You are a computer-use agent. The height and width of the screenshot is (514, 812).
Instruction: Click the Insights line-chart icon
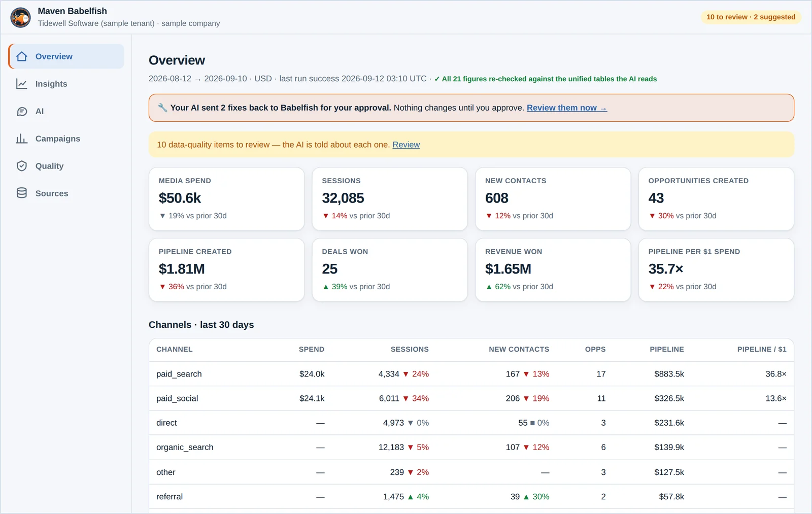pyautogui.click(x=22, y=84)
